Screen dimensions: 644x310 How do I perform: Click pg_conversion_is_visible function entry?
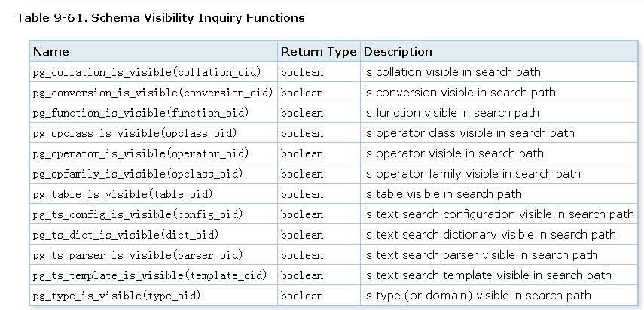pyautogui.click(x=152, y=93)
